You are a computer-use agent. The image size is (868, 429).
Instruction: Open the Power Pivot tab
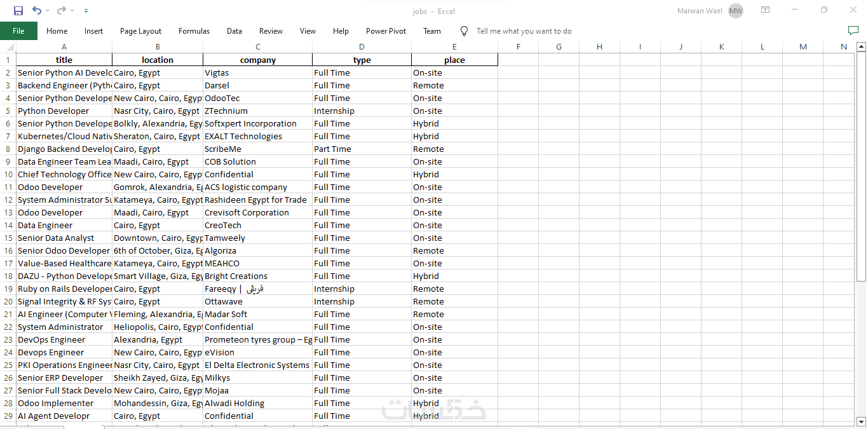[x=386, y=31]
